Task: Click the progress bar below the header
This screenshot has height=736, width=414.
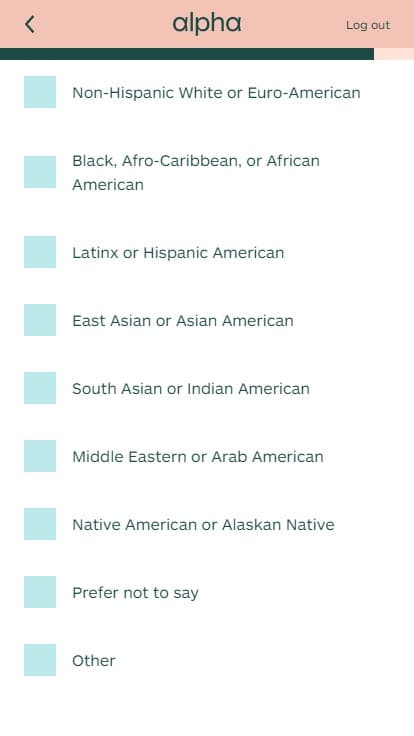Action: point(207,54)
